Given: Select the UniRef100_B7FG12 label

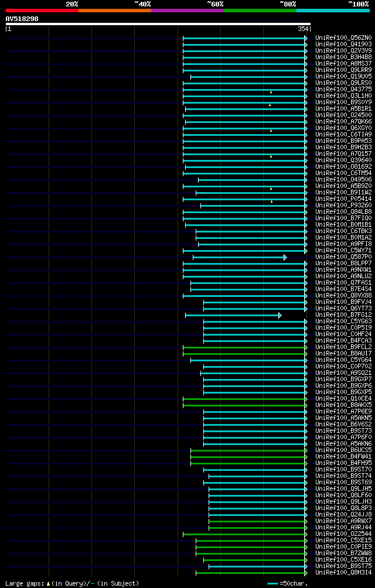Looking at the screenshot, I should [x=343, y=314].
